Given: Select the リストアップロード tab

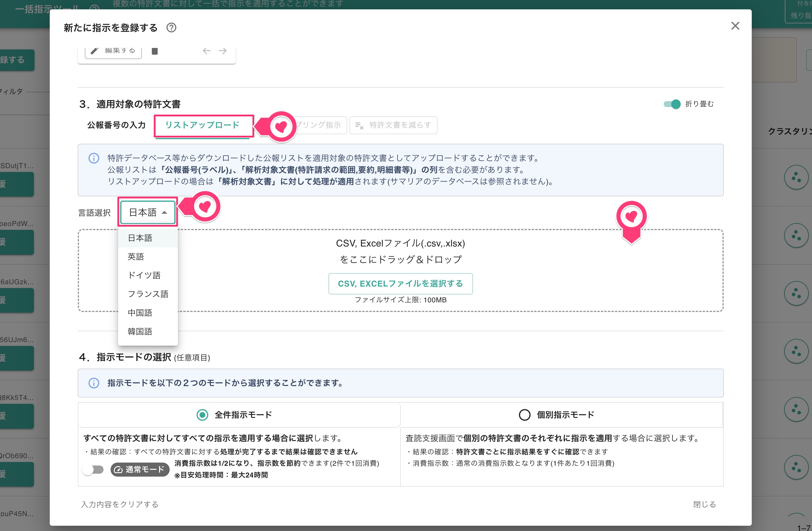Looking at the screenshot, I should (204, 125).
